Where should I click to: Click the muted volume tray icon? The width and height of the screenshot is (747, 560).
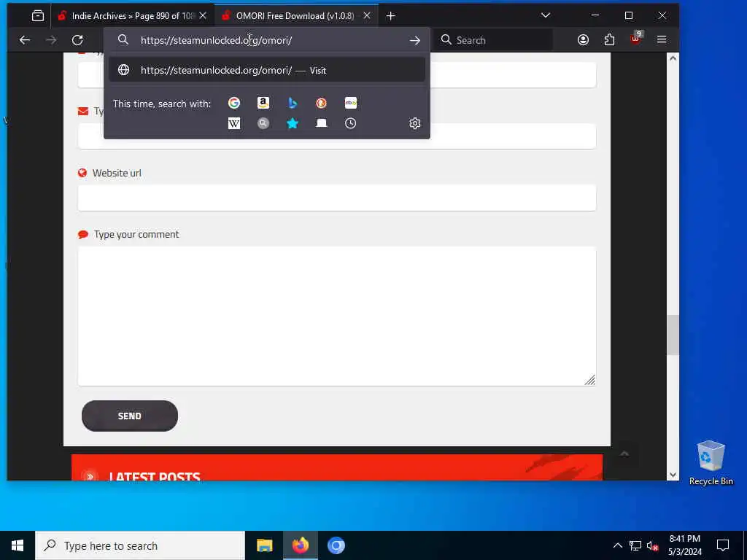pyautogui.click(x=652, y=545)
